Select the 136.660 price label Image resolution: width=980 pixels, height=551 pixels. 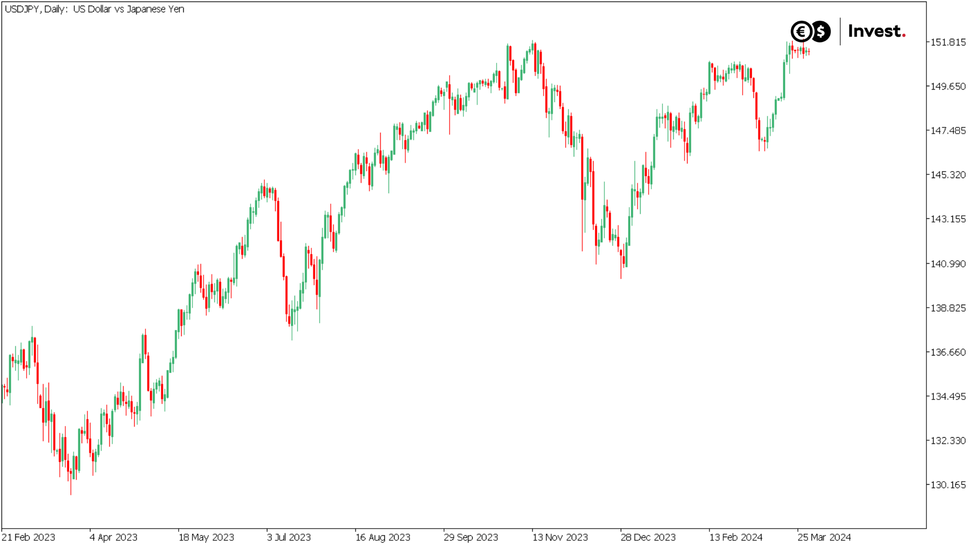948,353
